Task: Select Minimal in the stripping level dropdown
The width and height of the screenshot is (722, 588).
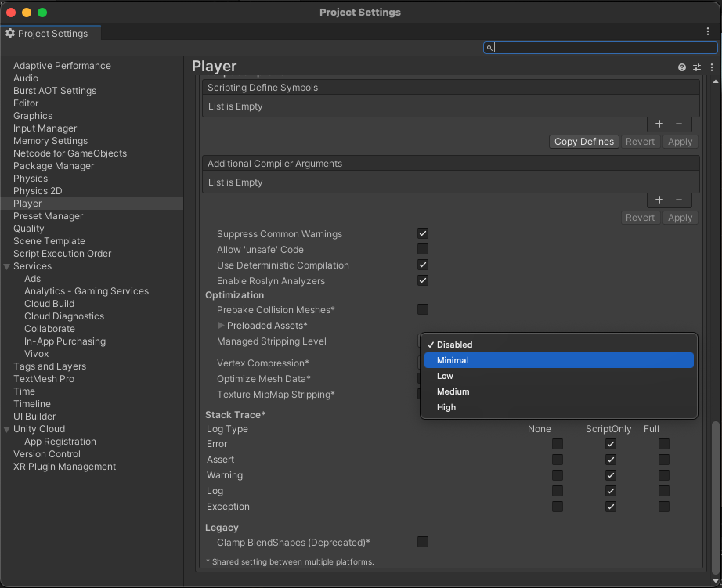Action: click(x=558, y=359)
